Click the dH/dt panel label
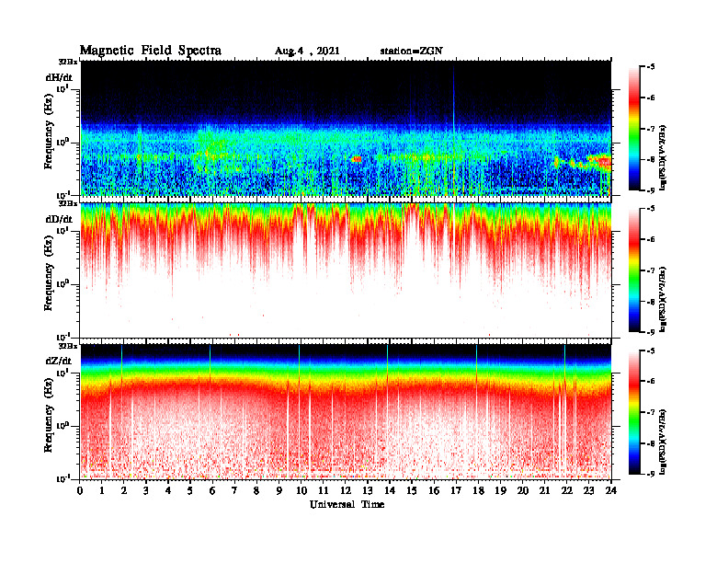The image size is (728, 563). [x=59, y=77]
